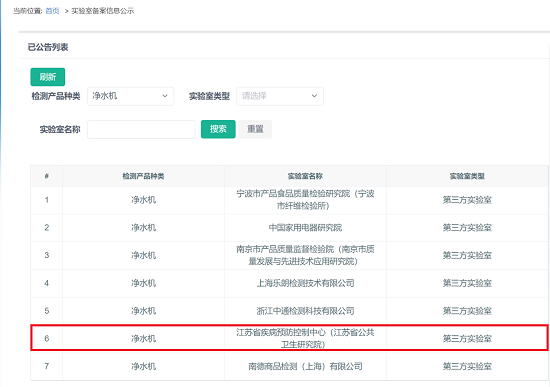Click the green 搜索 search button

[218, 129]
